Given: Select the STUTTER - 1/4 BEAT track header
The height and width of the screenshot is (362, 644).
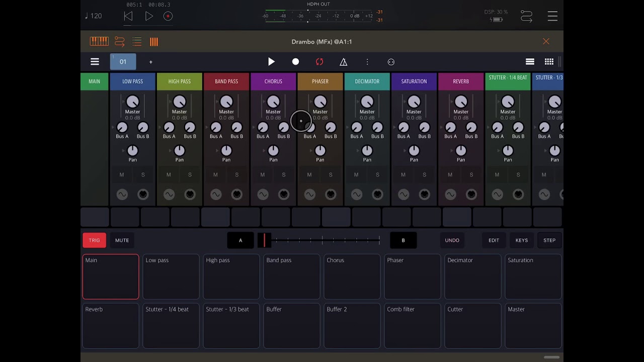Looking at the screenshot, I should coord(508,81).
